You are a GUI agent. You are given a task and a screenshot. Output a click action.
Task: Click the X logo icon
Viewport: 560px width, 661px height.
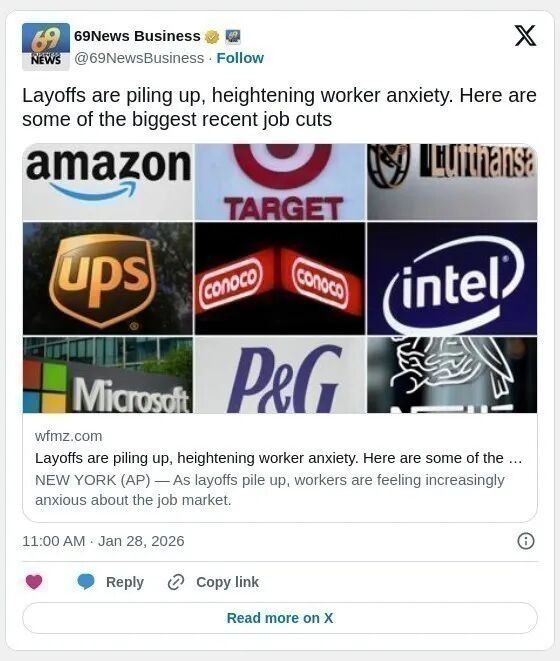tap(525, 35)
